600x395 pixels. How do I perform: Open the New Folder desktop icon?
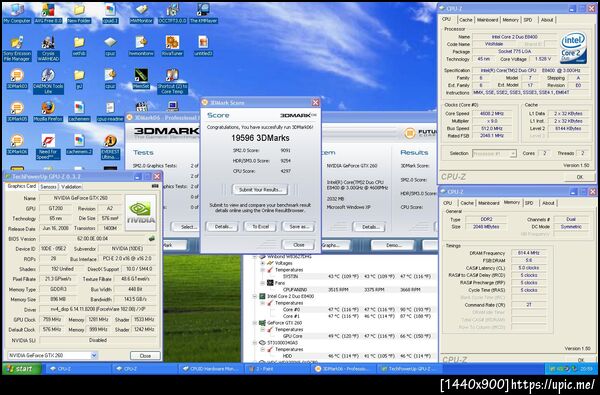point(79,13)
